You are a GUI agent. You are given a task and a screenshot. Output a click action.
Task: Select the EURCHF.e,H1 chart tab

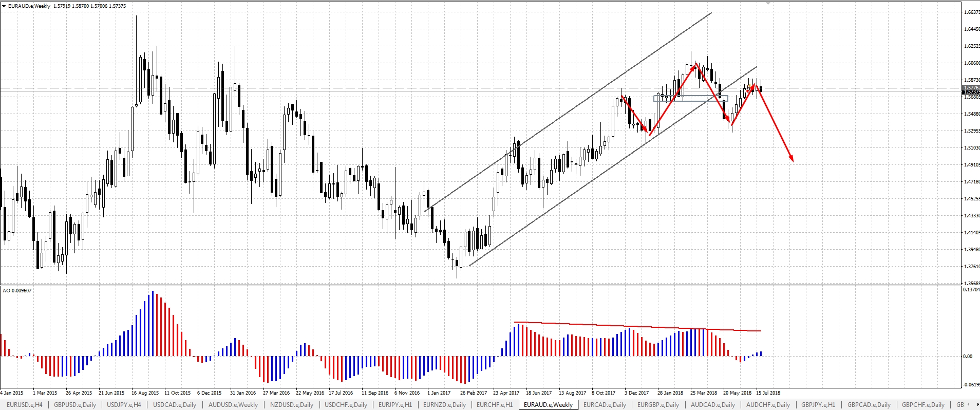coord(495,405)
